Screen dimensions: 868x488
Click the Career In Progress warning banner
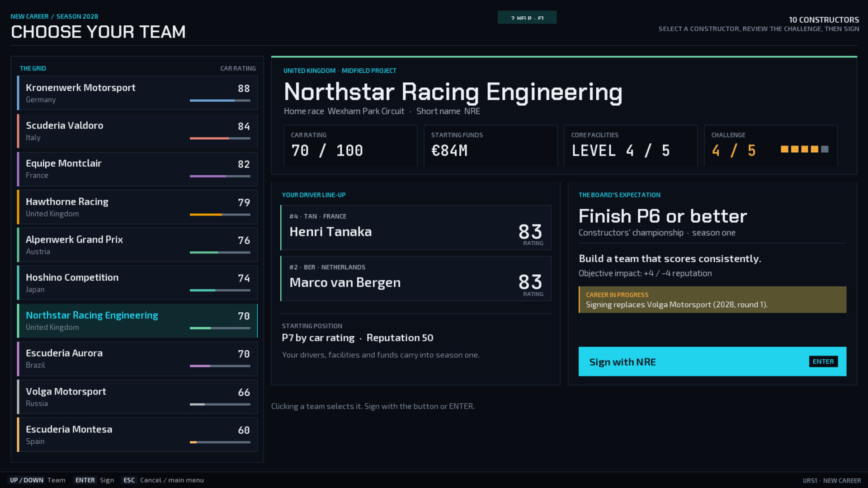point(712,300)
